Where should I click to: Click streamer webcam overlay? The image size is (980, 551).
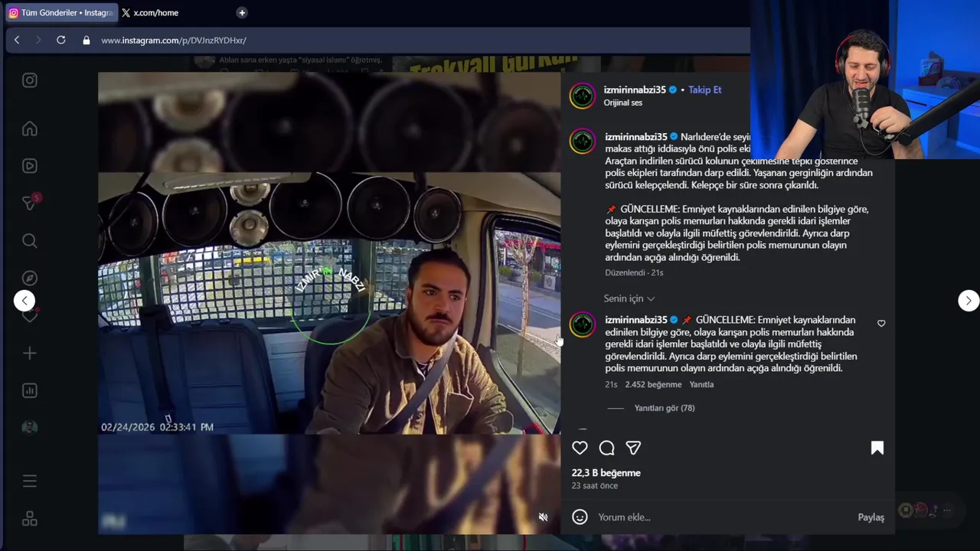(865, 80)
